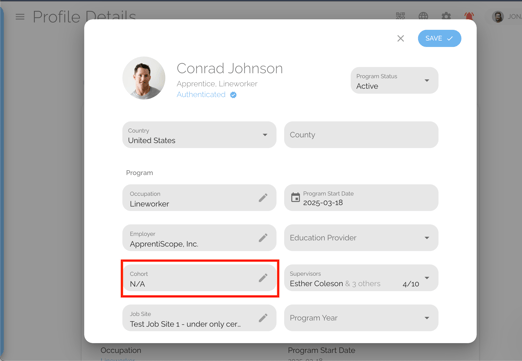Screen dimensions: 522x361
Task: Click the Authenticated verified badge icon
Action: point(233,95)
